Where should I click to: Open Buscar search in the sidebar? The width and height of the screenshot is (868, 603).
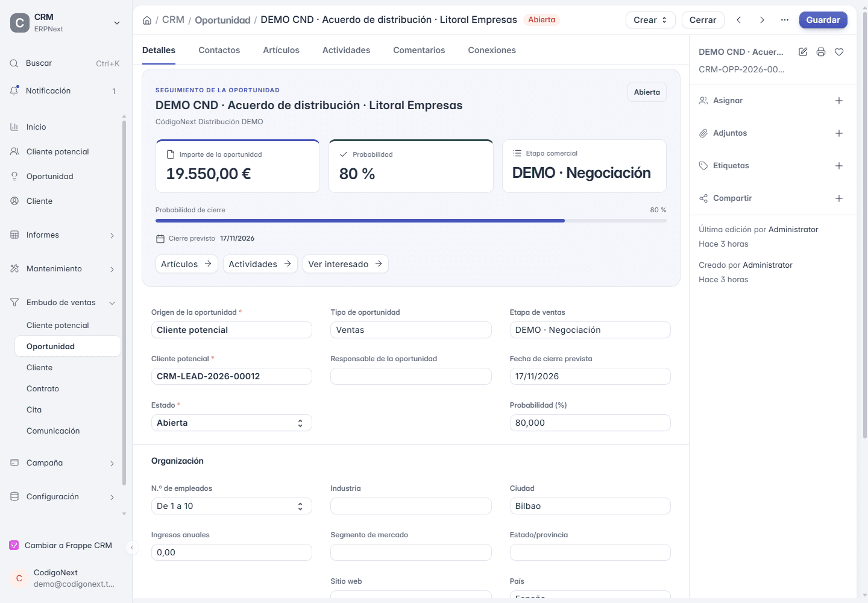tap(65, 63)
